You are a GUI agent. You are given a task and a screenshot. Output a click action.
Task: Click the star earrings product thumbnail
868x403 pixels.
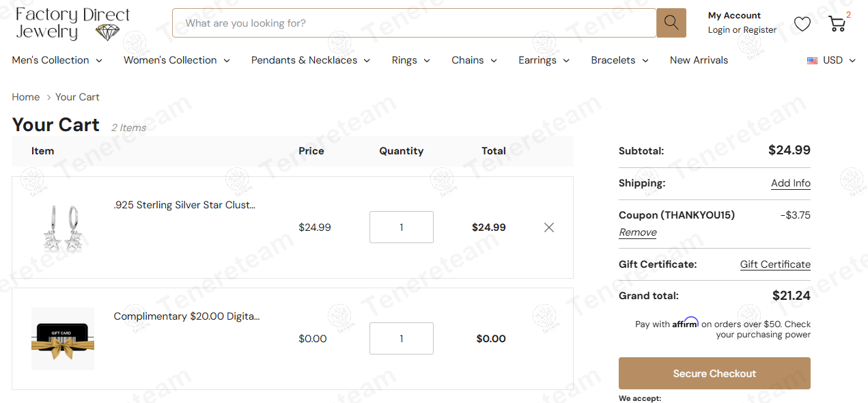click(63, 227)
